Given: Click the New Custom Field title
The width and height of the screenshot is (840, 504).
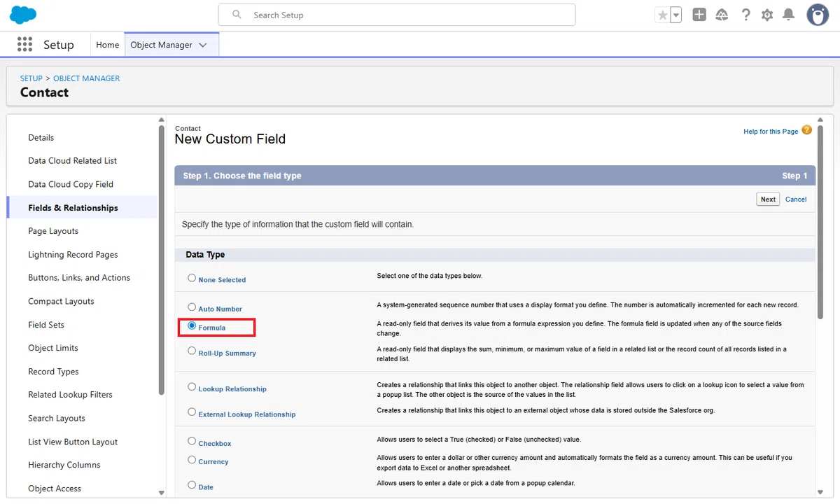Looking at the screenshot, I should point(230,139).
